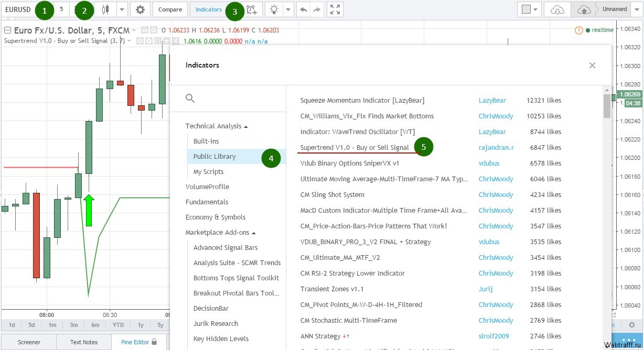Open format gear on Euro Fx/U.S. Dollar legend
Viewport: 644px width, 350px height.
pyautogui.click(x=154, y=30)
